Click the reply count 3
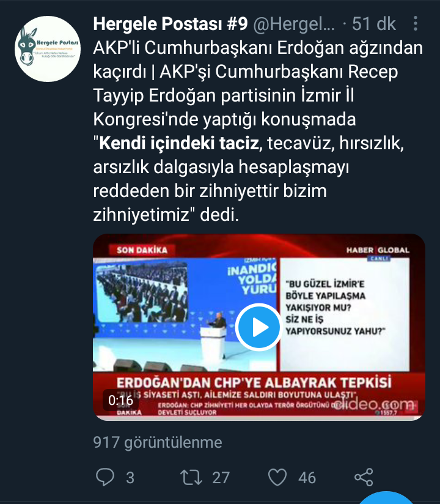The width and height of the screenshot is (440, 504). click(x=130, y=478)
